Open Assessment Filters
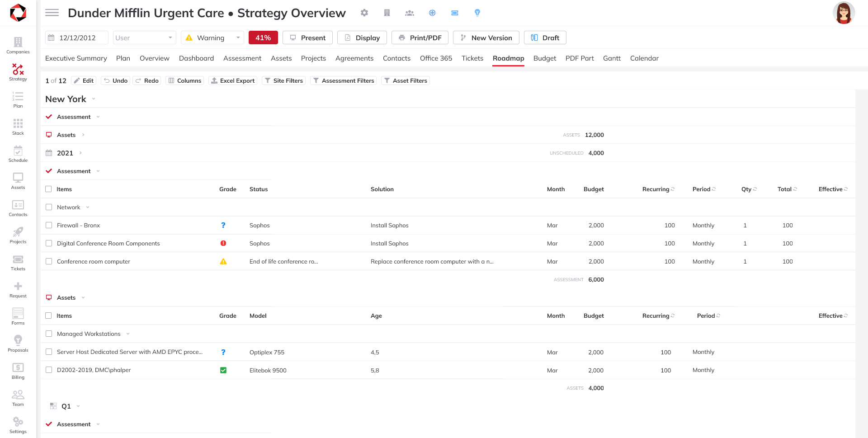Viewport: 868px width, 438px height. pyautogui.click(x=343, y=80)
